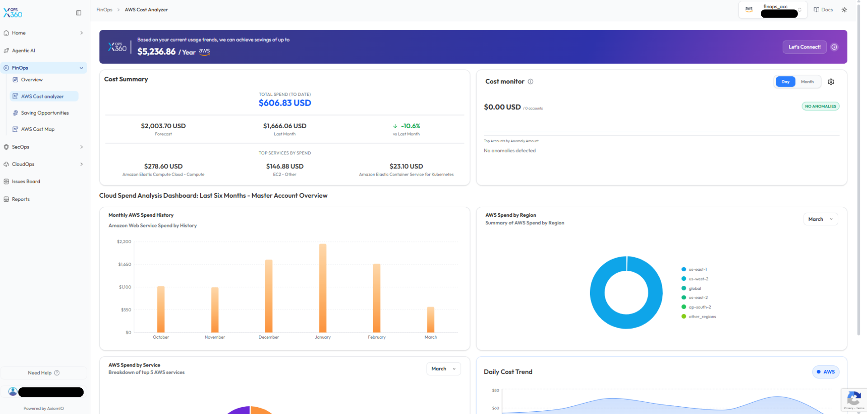868x414 pixels.
Task: Click the Ops360 logo in the sidebar
Action: (13, 13)
